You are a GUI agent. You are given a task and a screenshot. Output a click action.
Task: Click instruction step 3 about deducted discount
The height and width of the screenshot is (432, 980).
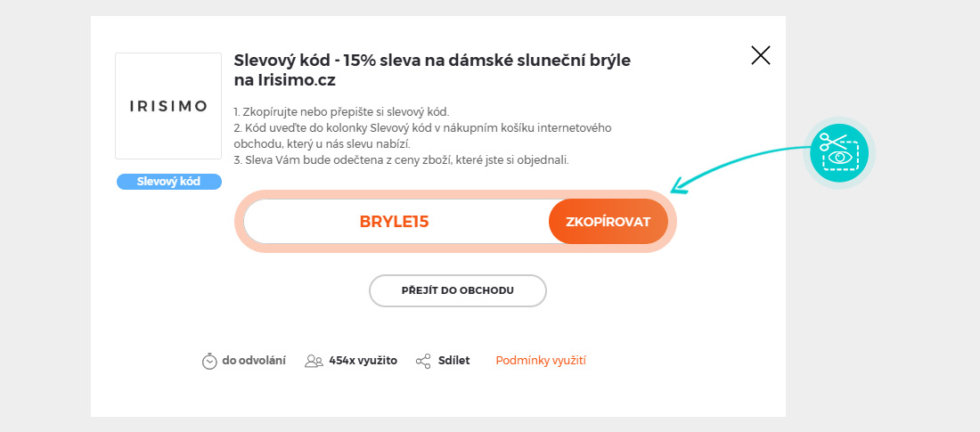pyautogui.click(x=401, y=160)
